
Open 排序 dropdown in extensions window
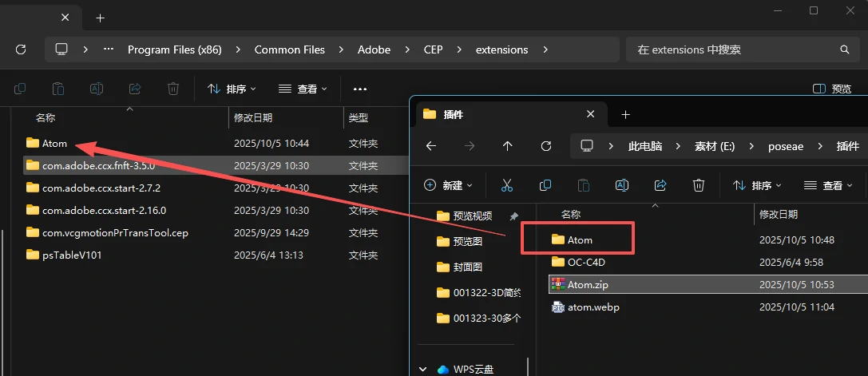click(232, 89)
